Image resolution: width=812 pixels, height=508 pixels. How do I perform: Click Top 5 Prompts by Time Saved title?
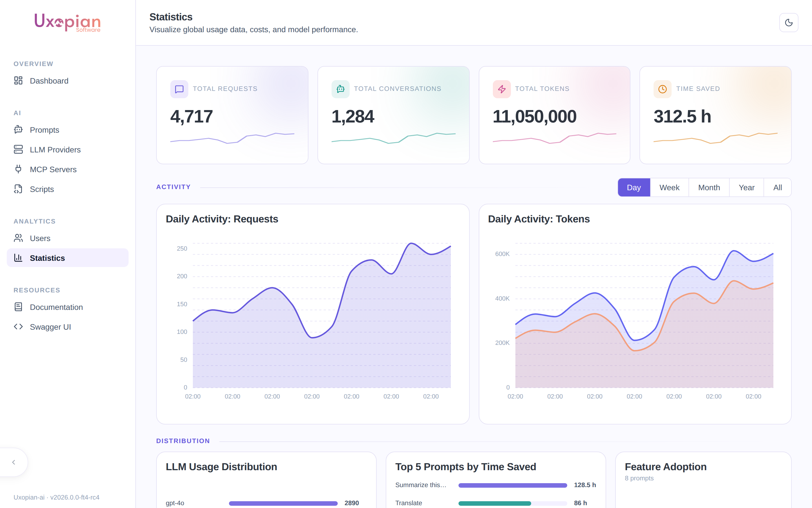point(465,467)
